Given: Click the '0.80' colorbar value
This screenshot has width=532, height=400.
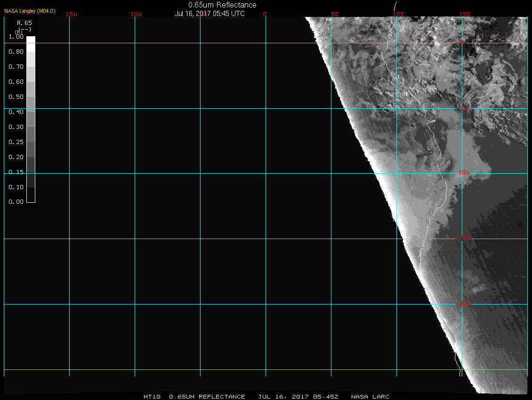Looking at the screenshot, I should coord(16,52).
